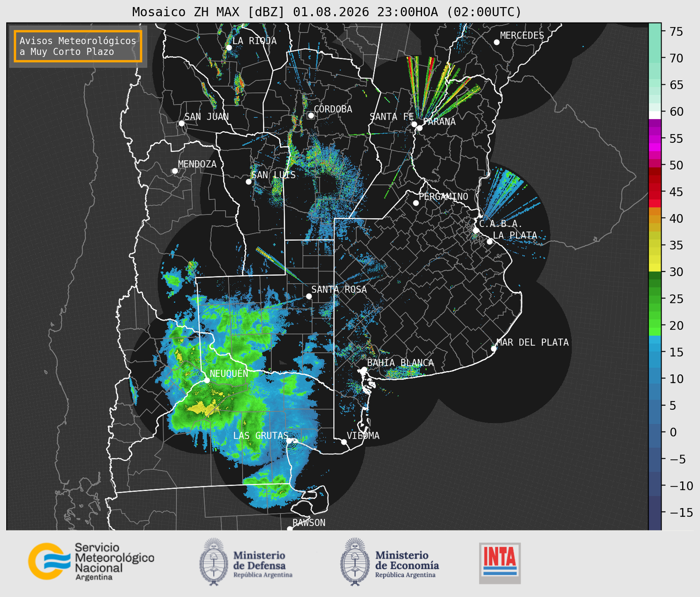Open Avisos Meteorológicos a Muy Corto Plazo
Screen dimensions: 700x597
[78, 46]
